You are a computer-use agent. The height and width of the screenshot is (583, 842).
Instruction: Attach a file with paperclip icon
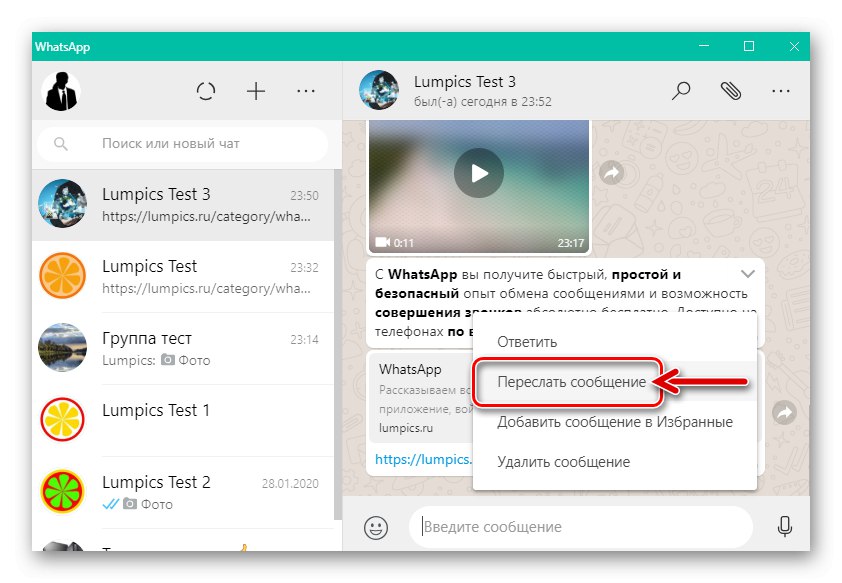731,91
